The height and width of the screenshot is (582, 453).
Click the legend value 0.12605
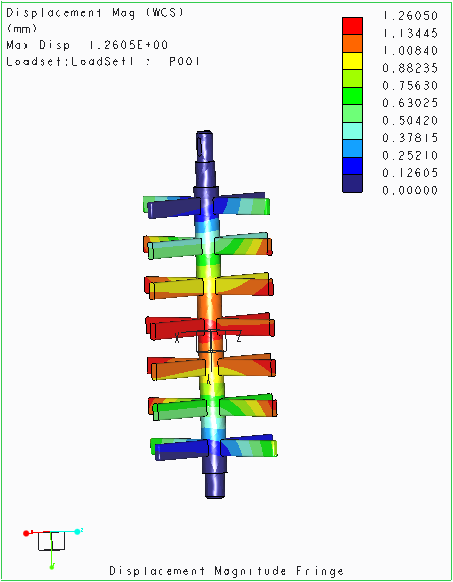click(410, 173)
